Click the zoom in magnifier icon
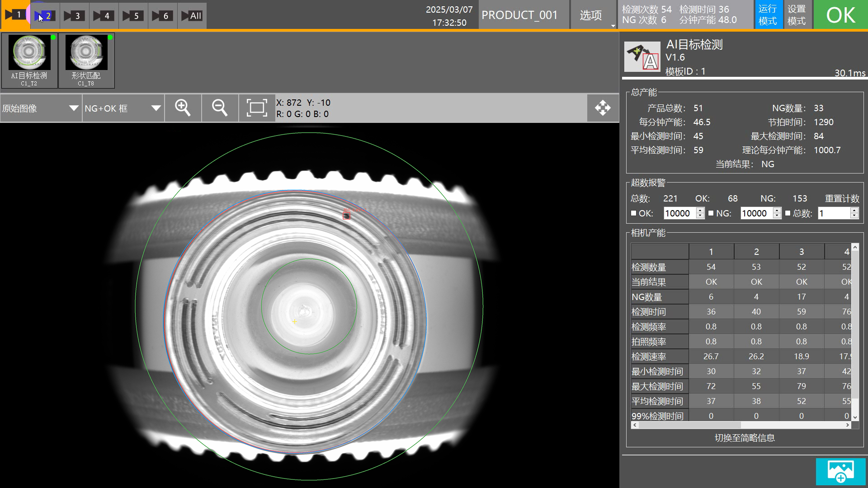The height and width of the screenshot is (488, 868). (x=183, y=108)
